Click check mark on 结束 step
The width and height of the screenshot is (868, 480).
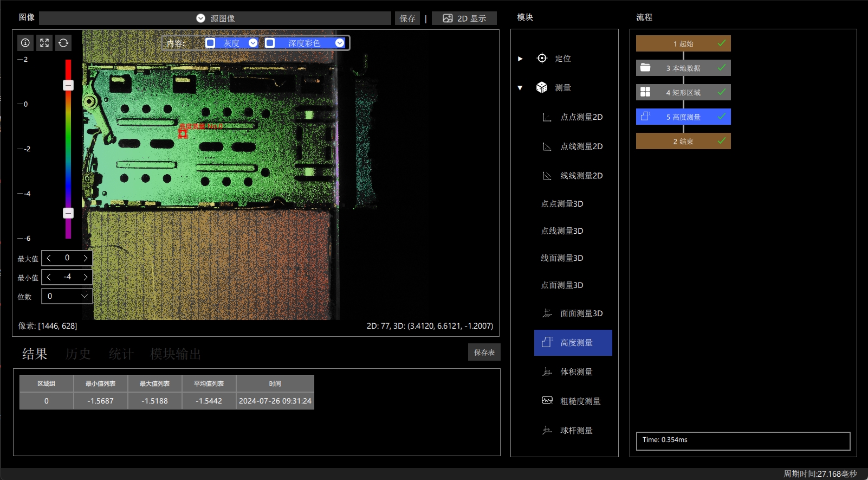(x=722, y=140)
